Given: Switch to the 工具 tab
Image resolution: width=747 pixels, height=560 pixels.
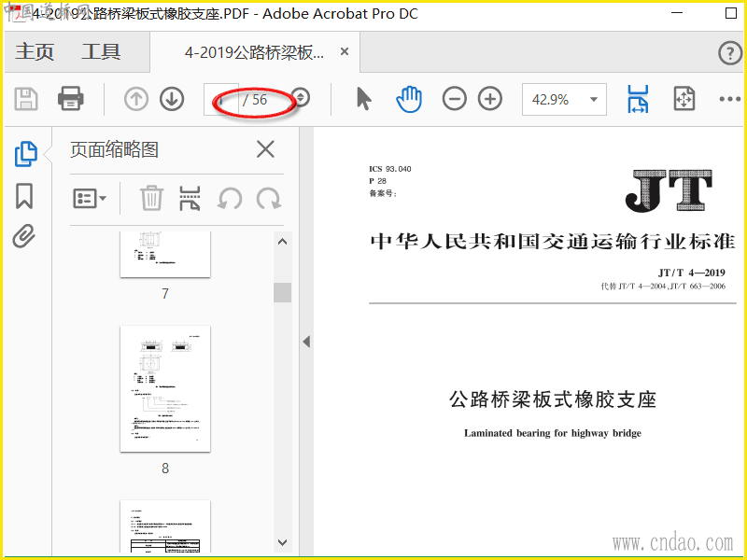Looking at the screenshot, I should [x=101, y=52].
